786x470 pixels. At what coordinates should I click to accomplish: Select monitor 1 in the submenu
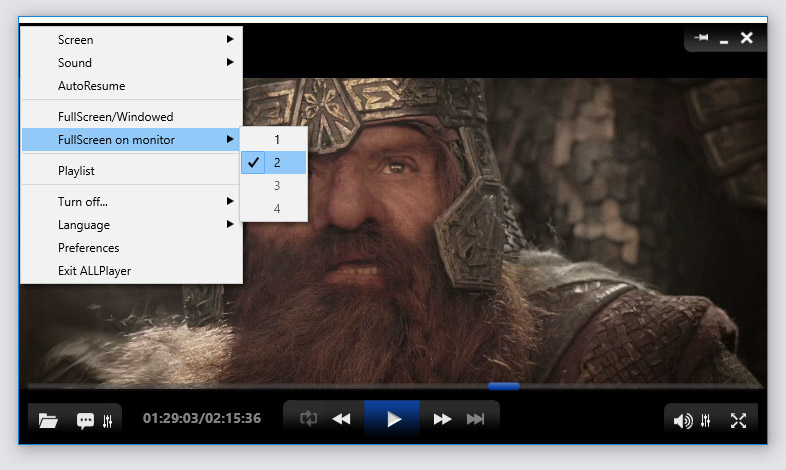tap(276, 140)
